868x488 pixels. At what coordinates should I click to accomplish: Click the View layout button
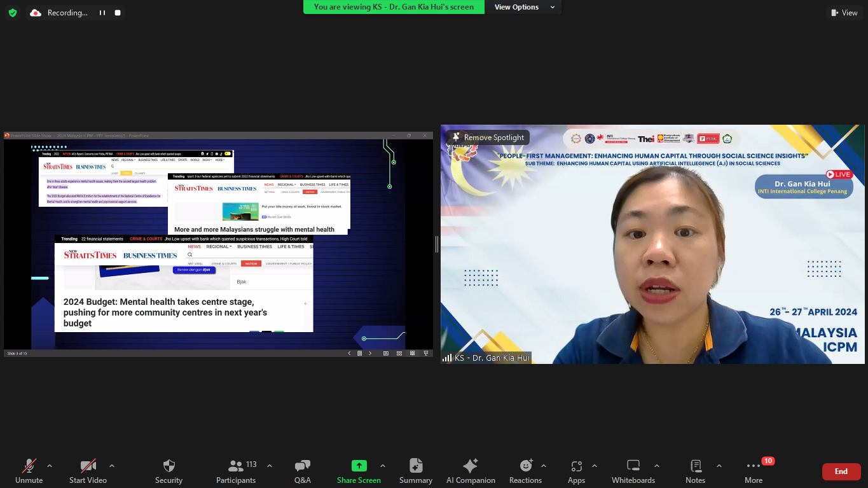pyautogui.click(x=844, y=13)
